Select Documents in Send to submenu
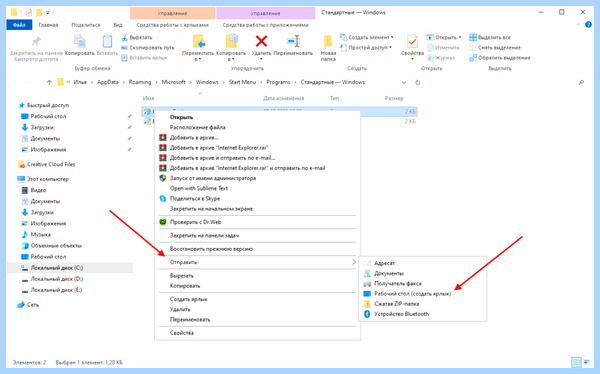The width and height of the screenshot is (600, 374). click(389, 273)
